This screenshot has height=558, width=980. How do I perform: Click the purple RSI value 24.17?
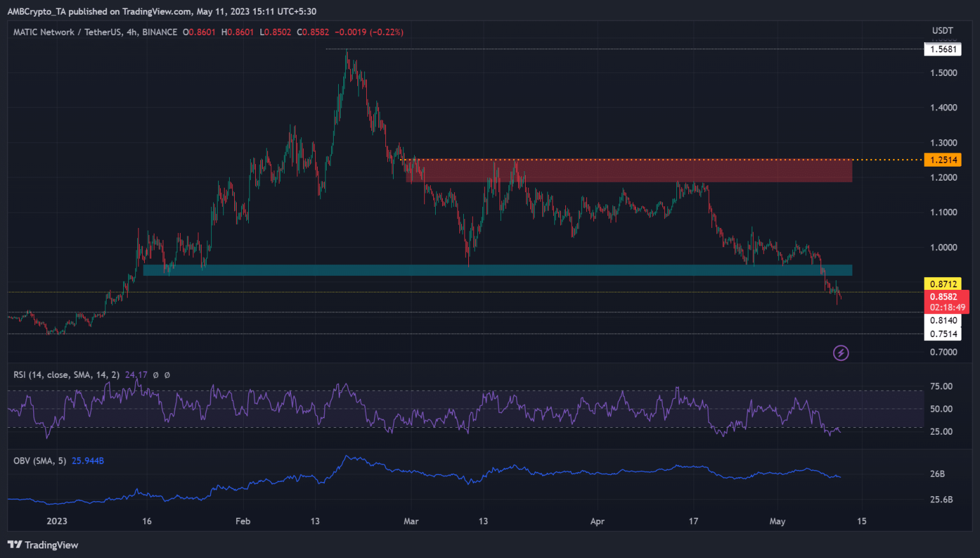pyautogui.click(x=136, y=375)
